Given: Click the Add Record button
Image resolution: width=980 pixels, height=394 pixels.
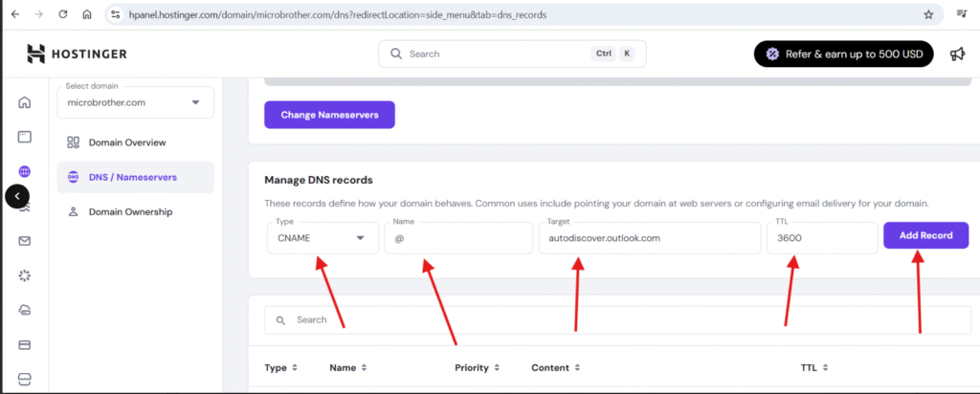Looking at the screenshot, I should click(x=925, y=235).
